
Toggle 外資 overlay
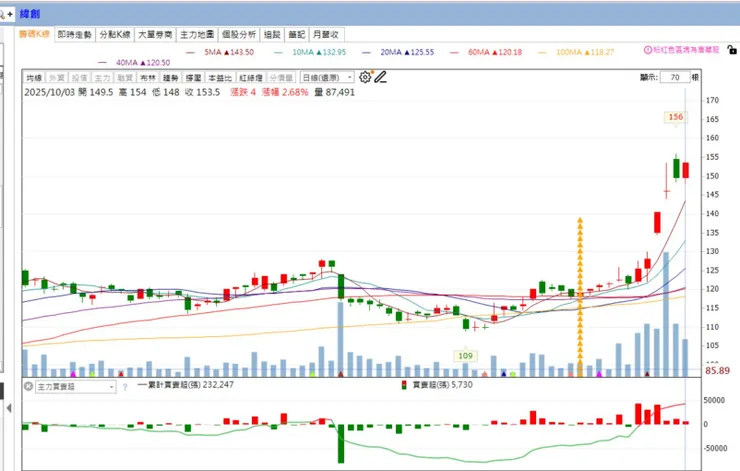[57, 77]
